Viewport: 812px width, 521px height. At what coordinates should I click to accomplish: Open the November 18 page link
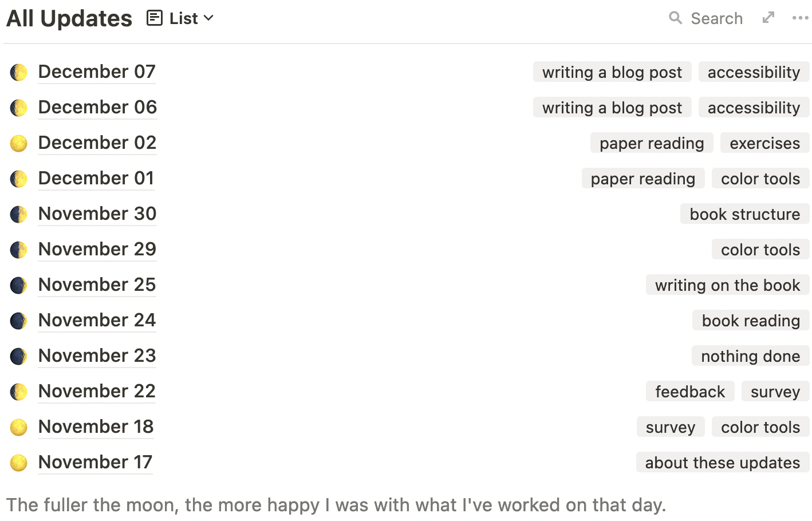tap(96, 427)
